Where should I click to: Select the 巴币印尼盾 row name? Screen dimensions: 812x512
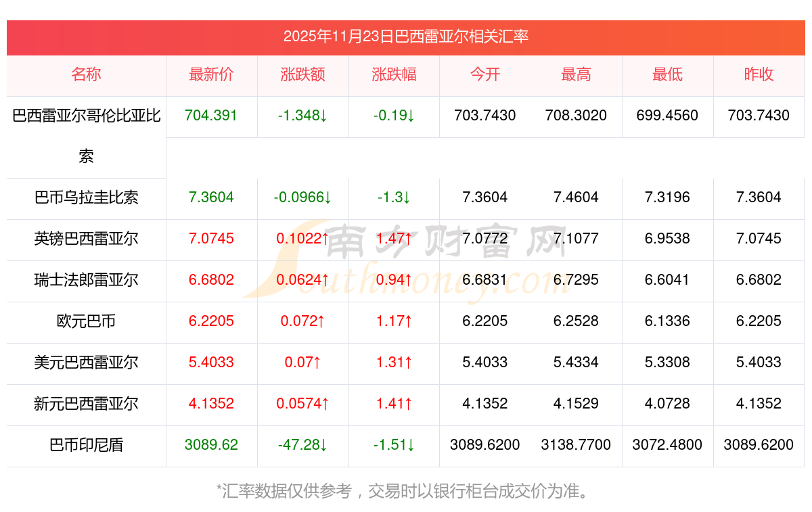coord(86,445)
